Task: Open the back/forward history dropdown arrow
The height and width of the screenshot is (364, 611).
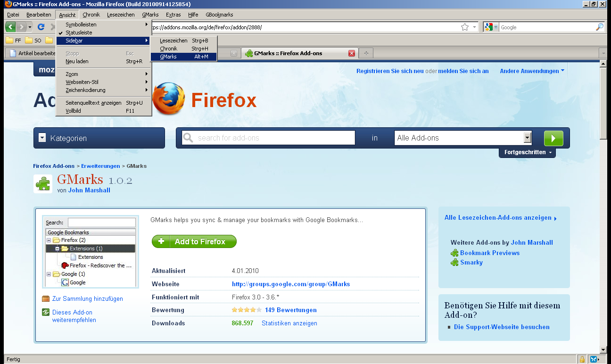Action: pyautogui.click(x=30, y=27)
